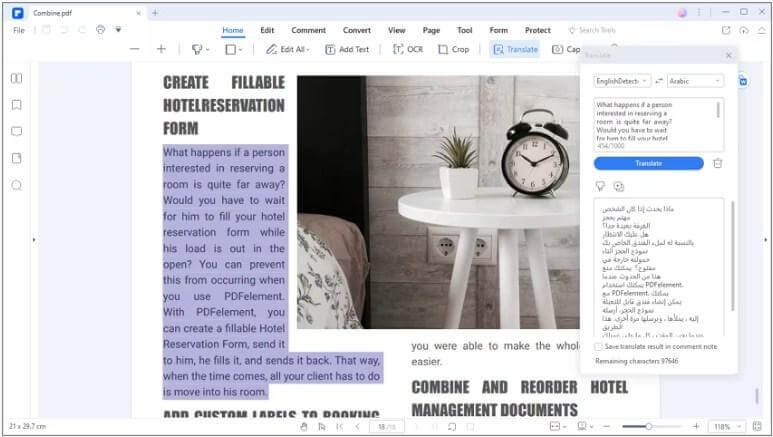
Task: Open the attachments panel in sidebar
Action: tap(16, 158)
